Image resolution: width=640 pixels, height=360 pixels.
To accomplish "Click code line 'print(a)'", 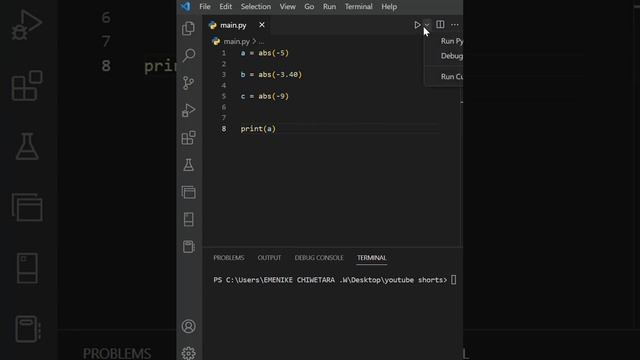I will (x=258, y=129).
